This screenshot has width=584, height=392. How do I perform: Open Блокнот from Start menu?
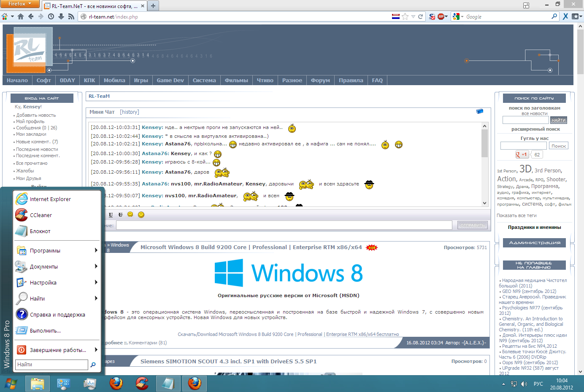click(x=58, y=231)
